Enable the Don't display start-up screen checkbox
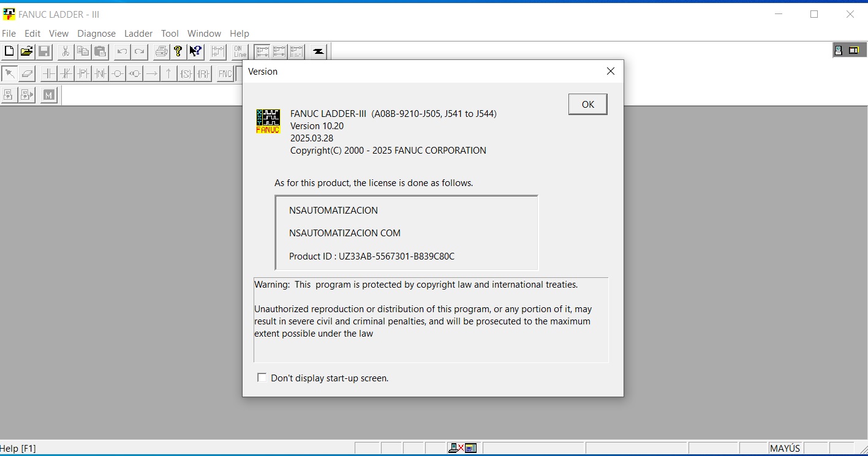 (262, 378)
